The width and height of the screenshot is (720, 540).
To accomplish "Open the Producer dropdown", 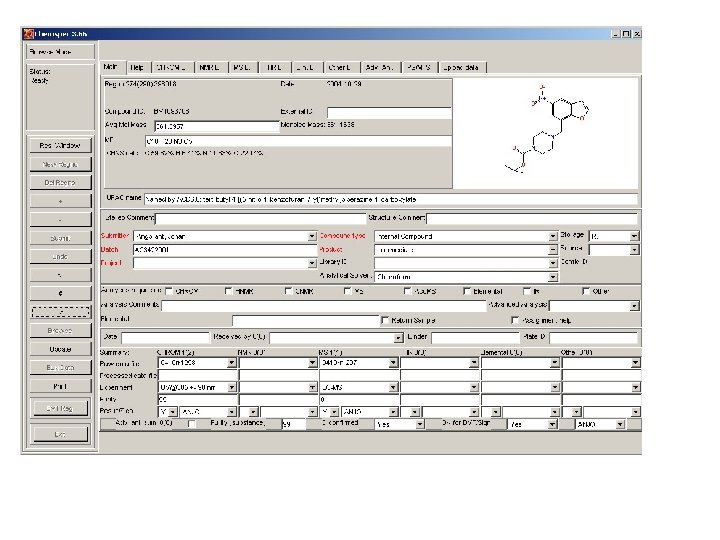I will click(553, 250).
